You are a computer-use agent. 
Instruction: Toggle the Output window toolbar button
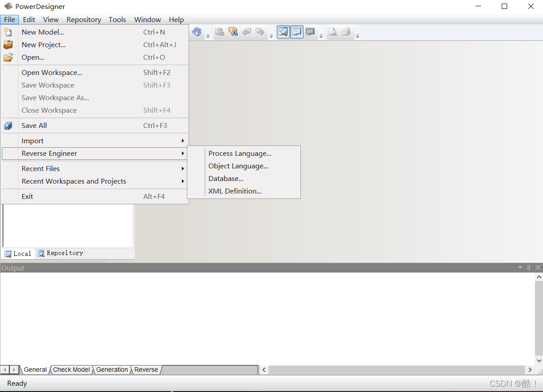click(297, 32)
